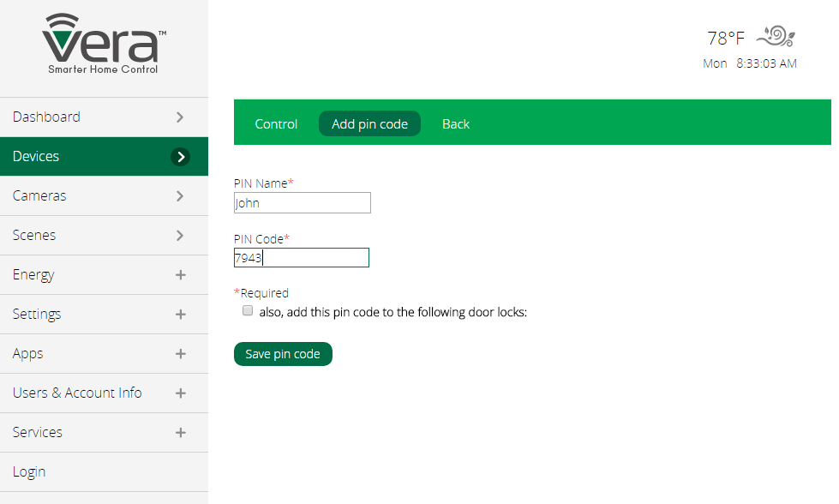Click the wind weather icon
Viewport: 839px width, 504px height.
[x=776, y=36]
